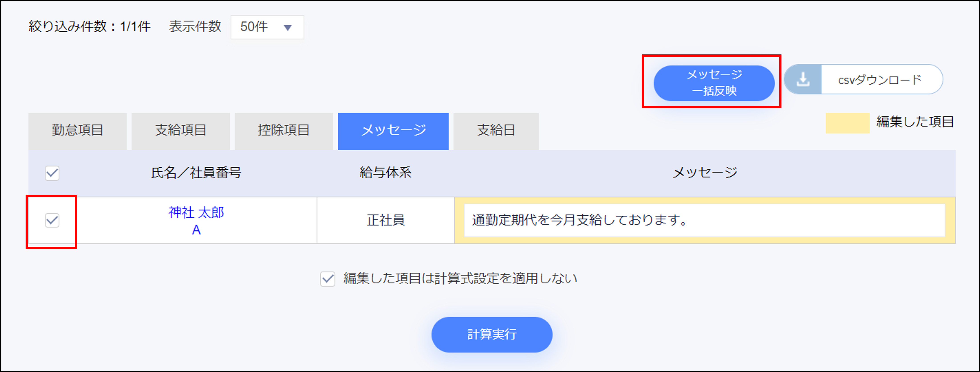Switch to the 支給項目 tab
The height and width of the screenshot is (372, 980).
click(x=181, y=131)
